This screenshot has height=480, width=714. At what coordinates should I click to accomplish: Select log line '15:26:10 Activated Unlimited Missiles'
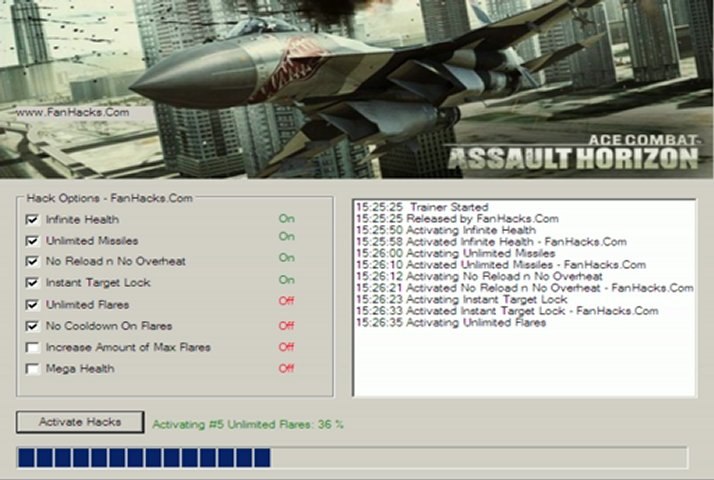pyautogui.click(x=501, y=265)
